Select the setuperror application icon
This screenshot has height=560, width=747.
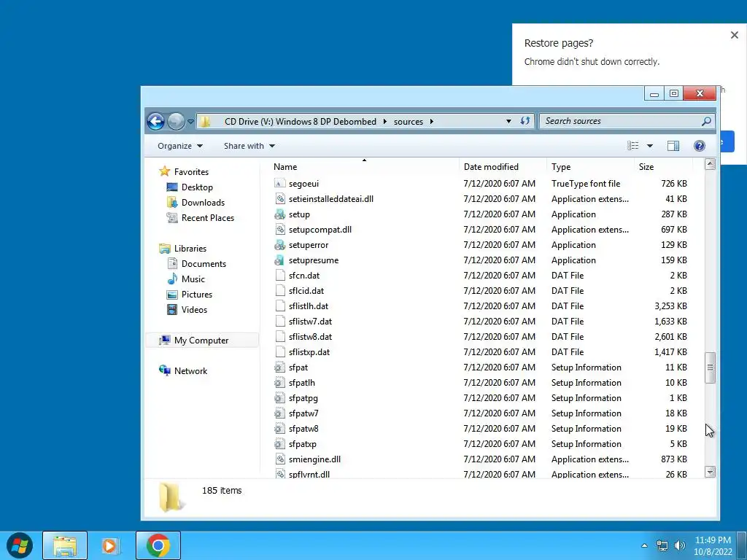coord(280,245)
